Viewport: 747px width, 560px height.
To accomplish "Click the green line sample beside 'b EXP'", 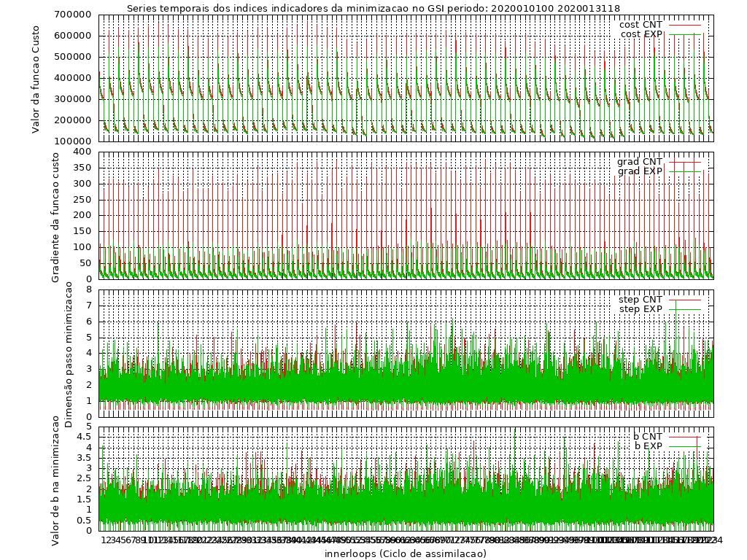I will [686, 446].
